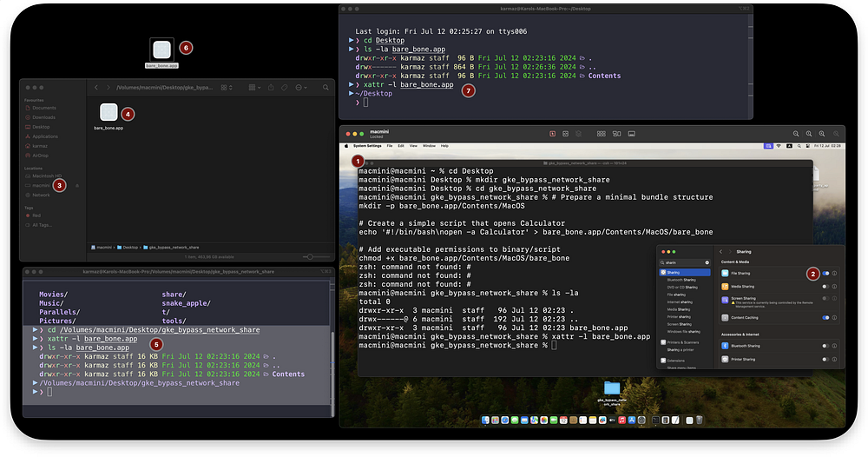The height and width of the screenshot is (457, 868).
Task: Click the Finder tags icon
Action: 284,88
